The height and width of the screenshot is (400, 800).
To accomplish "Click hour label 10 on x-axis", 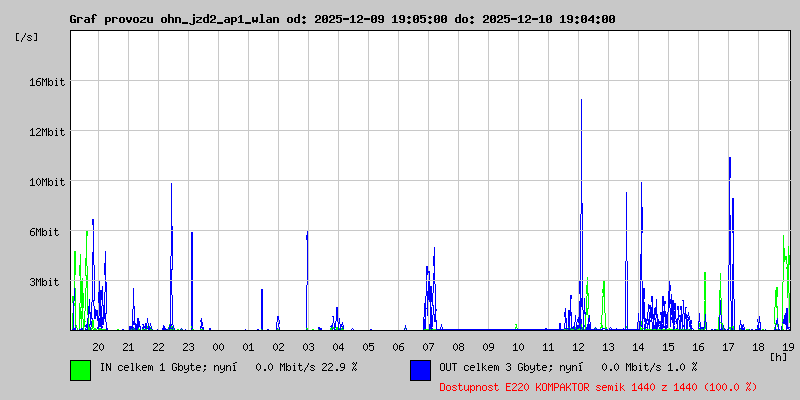I will coord(518,347).
